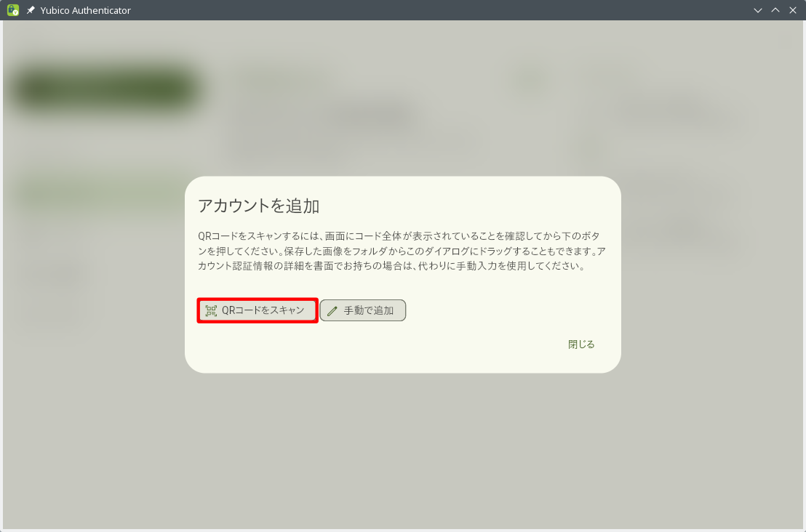
Task: Click the pin icon in the title bar
Action: coord(30,10)
